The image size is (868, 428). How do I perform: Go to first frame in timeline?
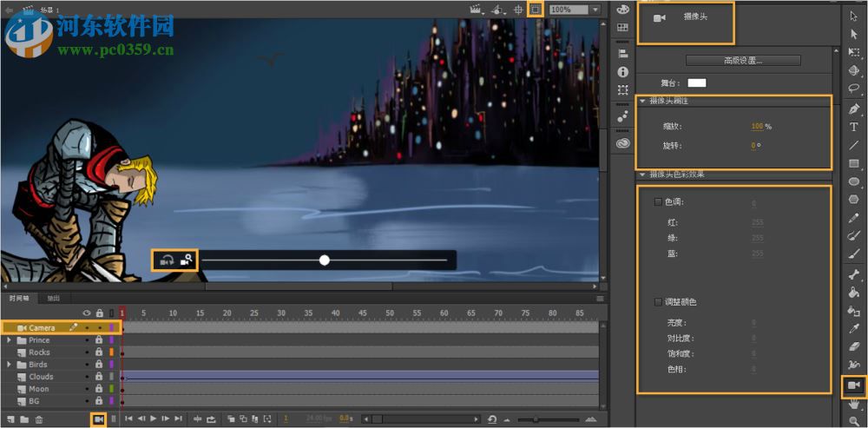click(128, 419)
